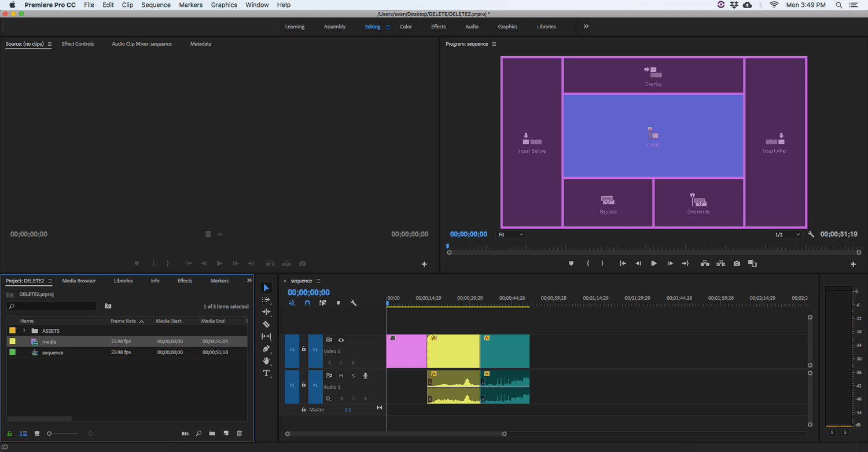
Task: Open the 1/2 playback resolution dropdown
Action: click(x=787, y=234)
